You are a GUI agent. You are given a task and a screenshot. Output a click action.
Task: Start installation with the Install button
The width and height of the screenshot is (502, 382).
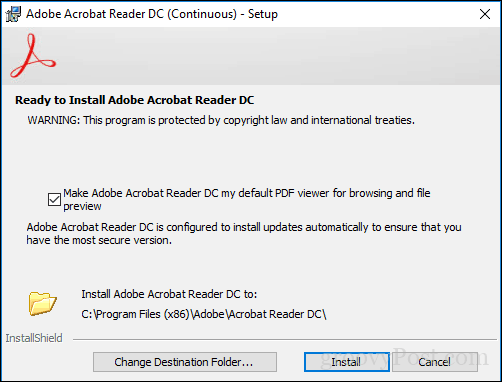point(347,362)
